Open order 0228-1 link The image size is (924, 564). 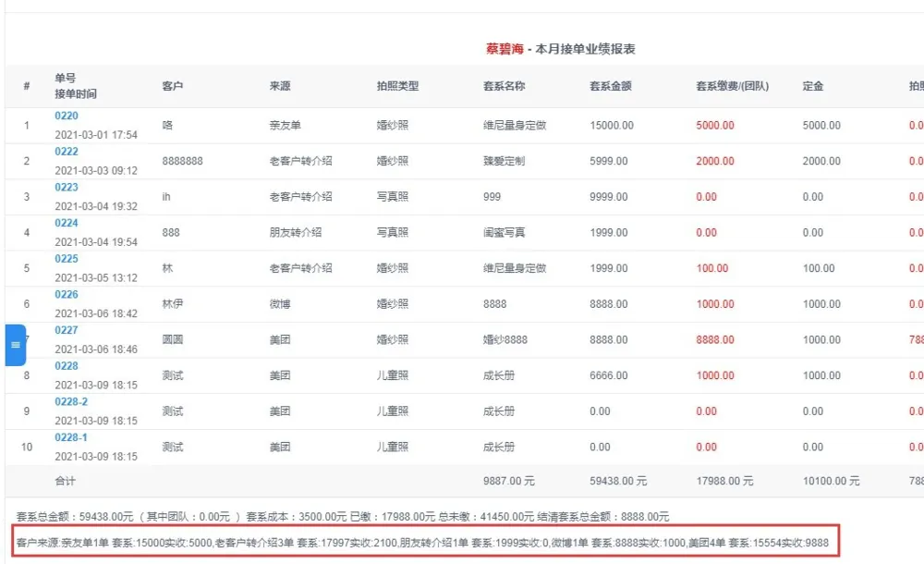(x=71, y=437)
